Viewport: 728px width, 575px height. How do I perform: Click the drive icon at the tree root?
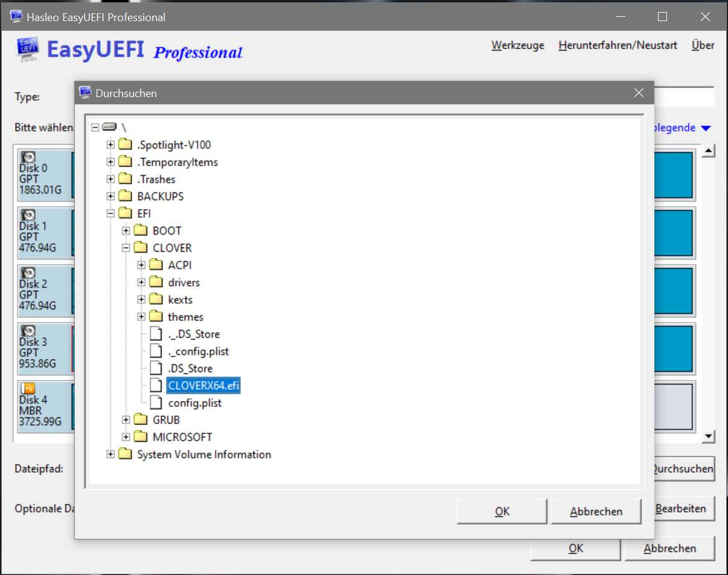point(109,127)
